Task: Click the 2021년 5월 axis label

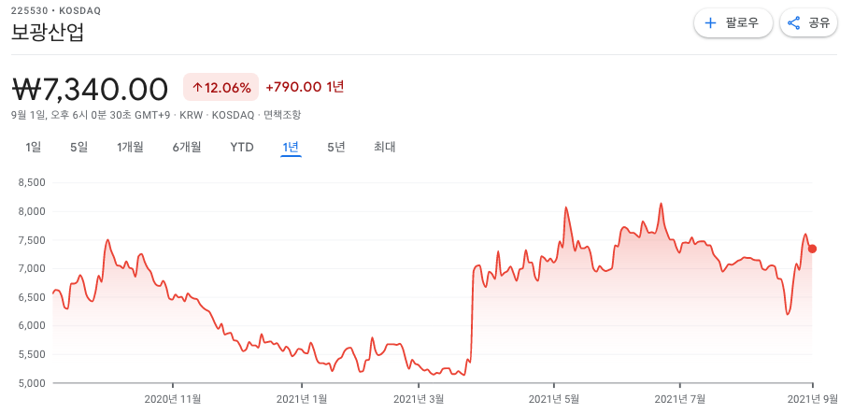Action: pos(553,398)
